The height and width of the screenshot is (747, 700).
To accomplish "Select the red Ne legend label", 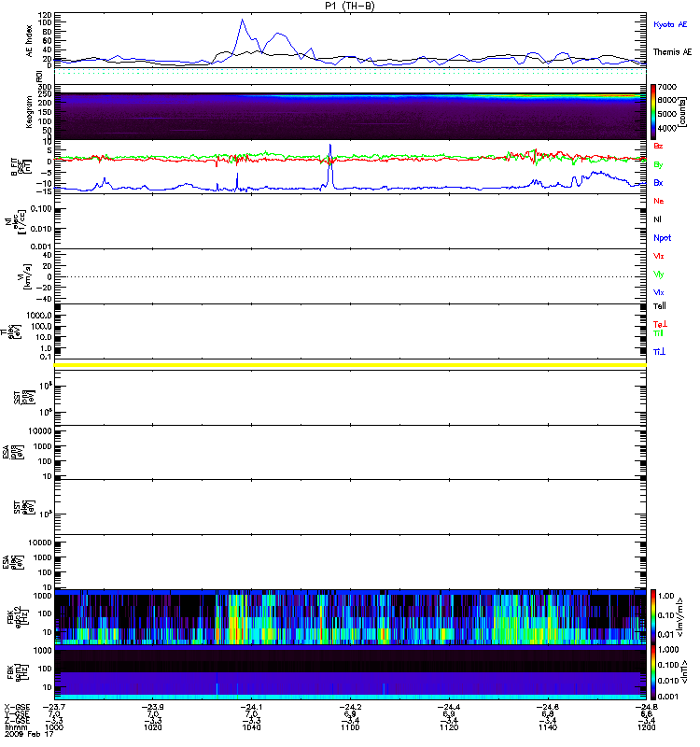I will pos(659,201).
